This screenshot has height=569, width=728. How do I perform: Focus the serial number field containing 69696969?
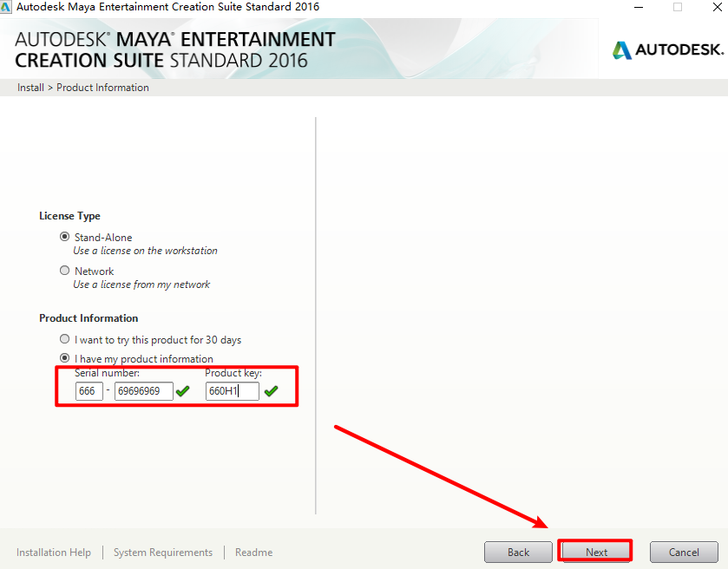click(143, 391)
